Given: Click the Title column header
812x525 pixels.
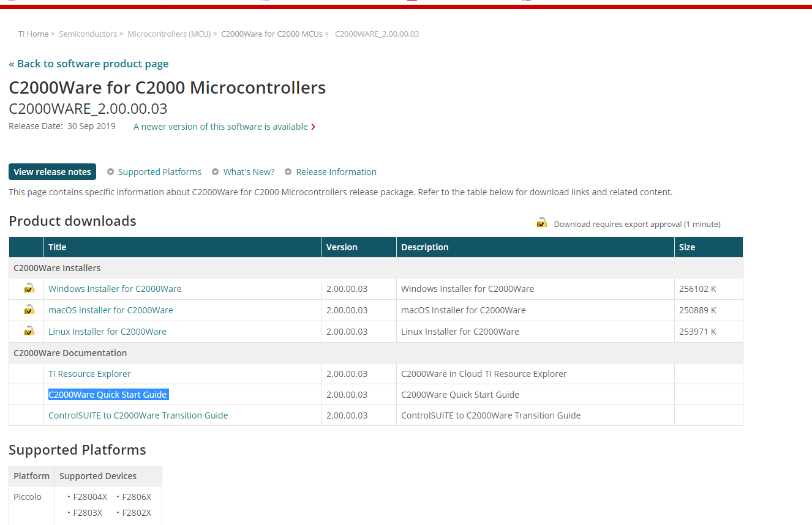Looking at the screenshot, I should (x=182, y=247).
